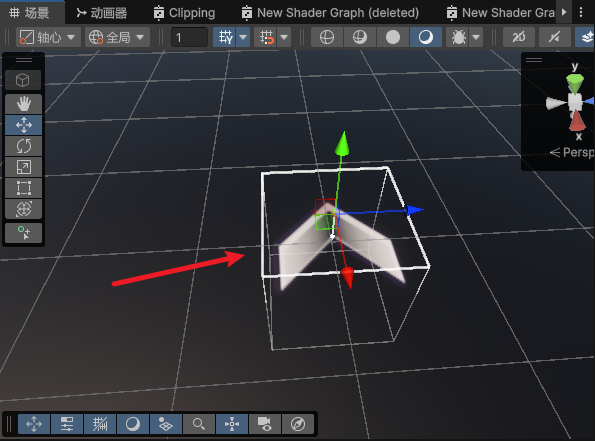Select the Move tool

coord(23,125)
